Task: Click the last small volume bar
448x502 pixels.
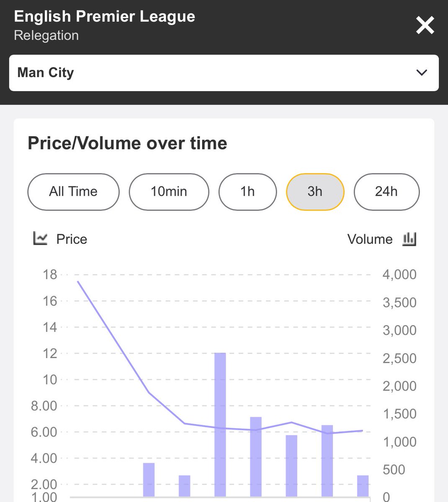Action: tap(363, 486)
